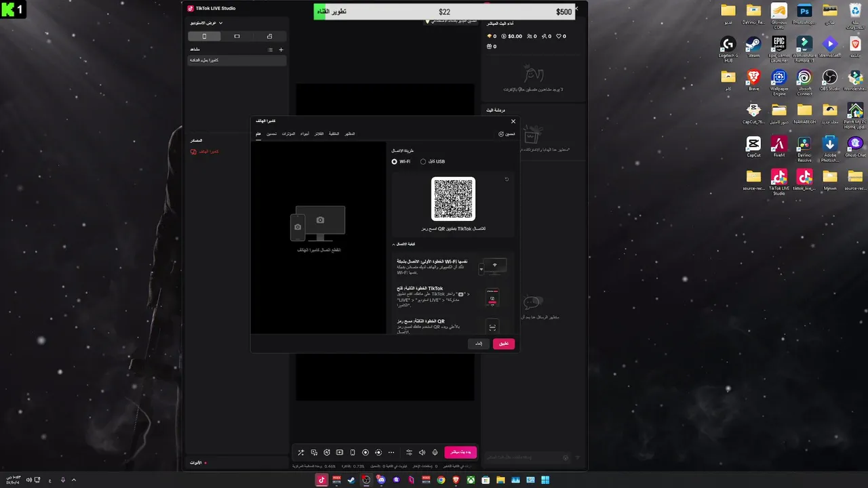Click the cancel button in the phone camera dialog
The height and width of the screenshot is (488, 868).
click(479, 344)
